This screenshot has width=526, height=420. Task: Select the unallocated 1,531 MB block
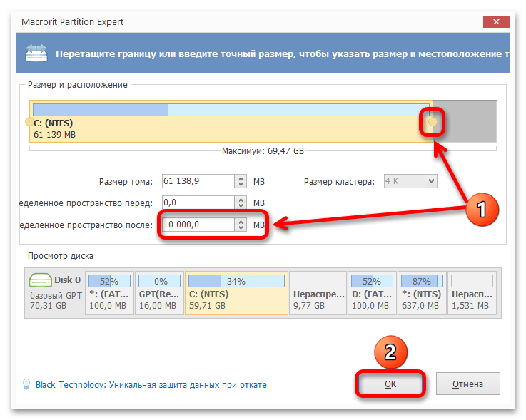point(472,292)
